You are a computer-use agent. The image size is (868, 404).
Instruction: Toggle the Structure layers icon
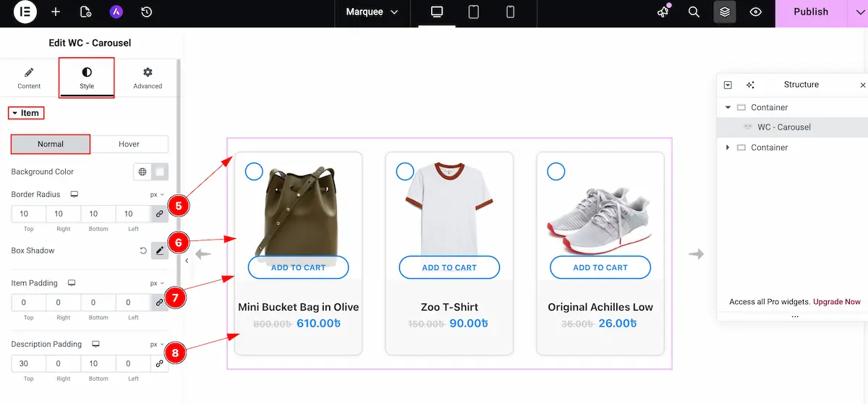tap(725, 12)
